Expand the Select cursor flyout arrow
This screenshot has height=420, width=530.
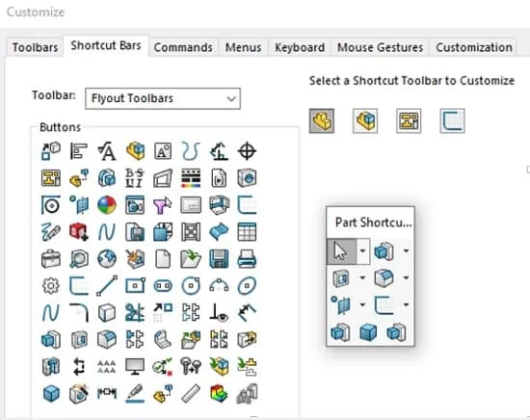click(362, 251)
